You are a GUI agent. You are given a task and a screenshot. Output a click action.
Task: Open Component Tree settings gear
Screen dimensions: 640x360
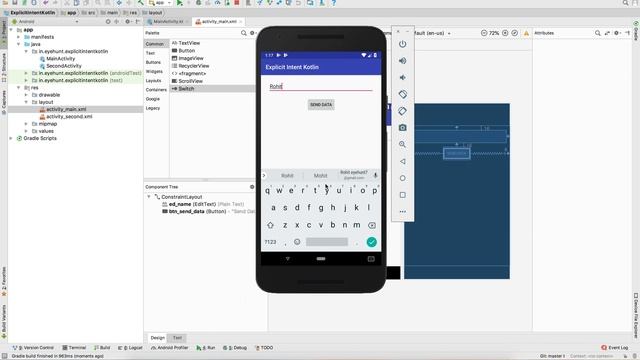(252, 187)
